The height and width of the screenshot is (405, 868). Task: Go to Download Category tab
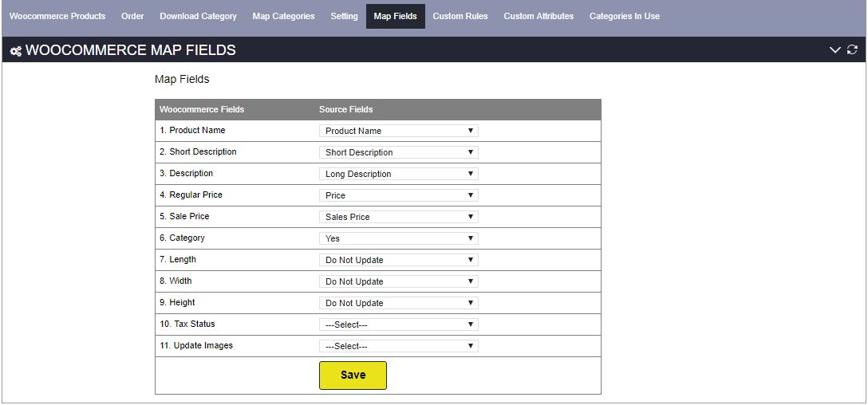click(x=198, y=16)
